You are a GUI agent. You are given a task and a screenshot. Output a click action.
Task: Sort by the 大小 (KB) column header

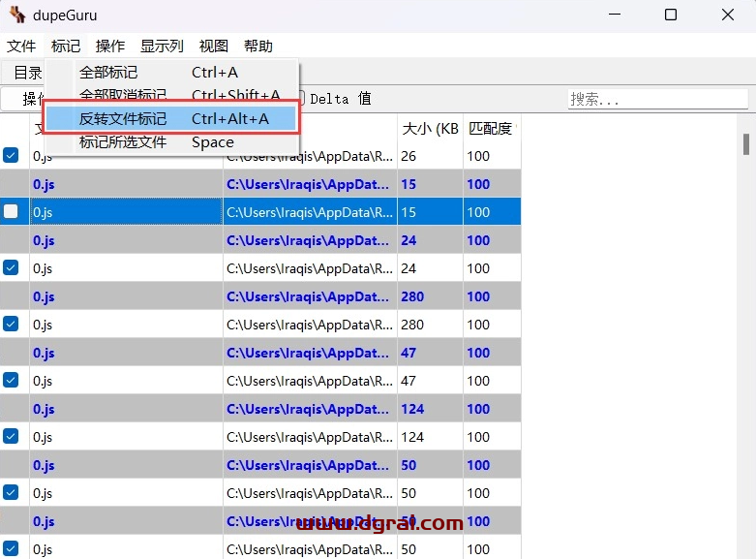(430, 129)
